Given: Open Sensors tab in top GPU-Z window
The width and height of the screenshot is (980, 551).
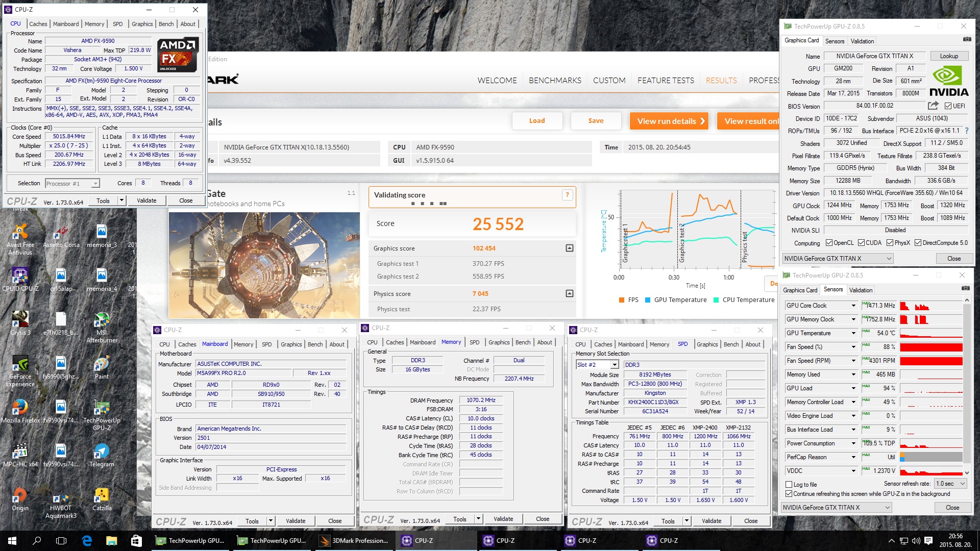Looking at the screenshot, I should point(835,41).
